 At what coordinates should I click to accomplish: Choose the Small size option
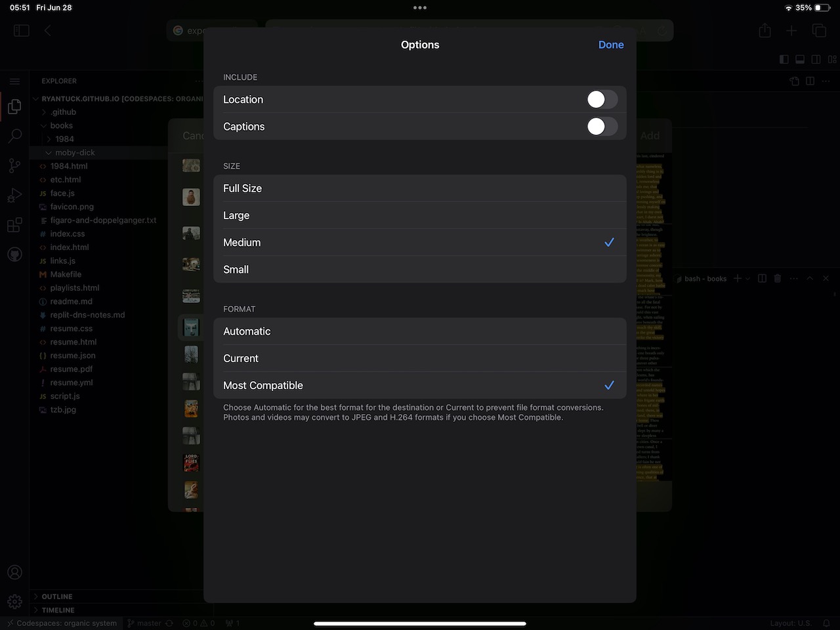coord(419,270)
